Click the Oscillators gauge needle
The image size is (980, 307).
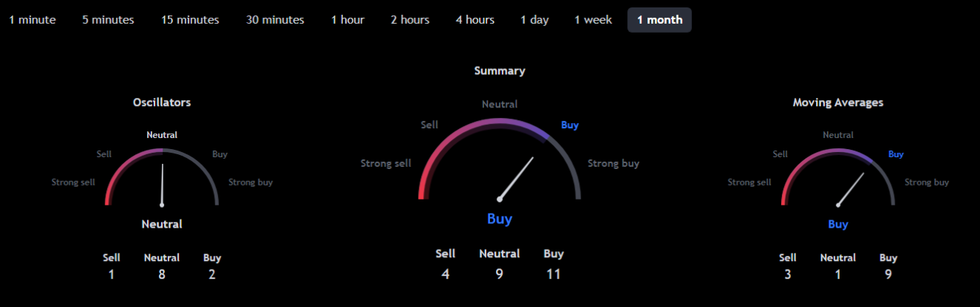pyautogui.click(x=162, y=185)
